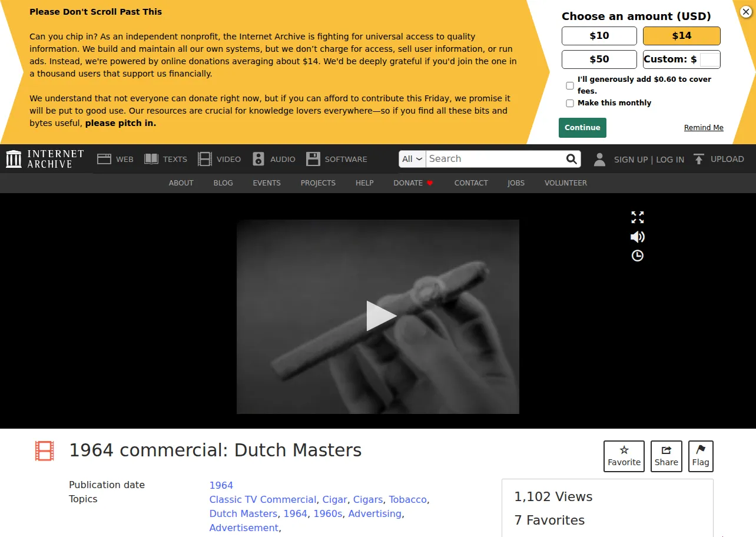Open the Texts book icon
Viewport: 756px width, 537px height.
point(151,159)
